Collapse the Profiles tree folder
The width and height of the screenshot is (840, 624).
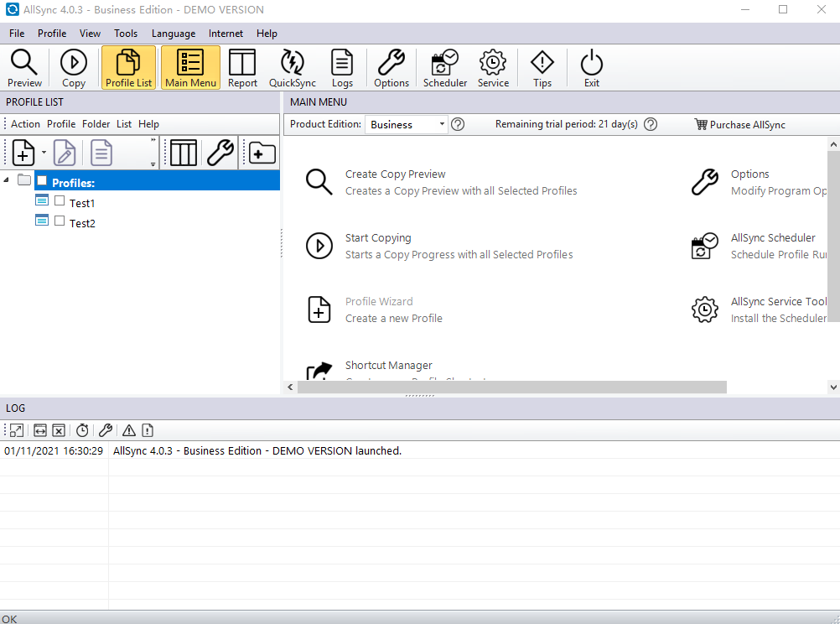pyautogui.click(x=7, y=180)
